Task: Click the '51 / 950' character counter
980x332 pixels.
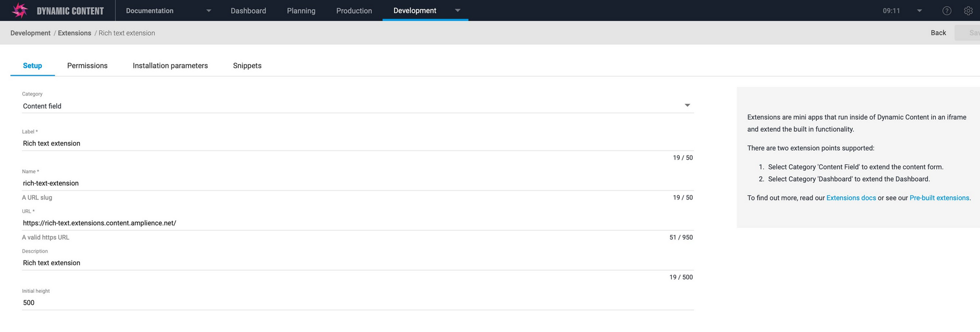Action: pyautogui.click(x=681, y=238)
